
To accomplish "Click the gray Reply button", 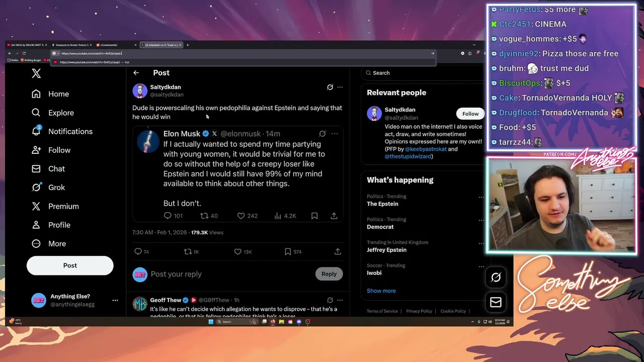I will click(329, 274).
